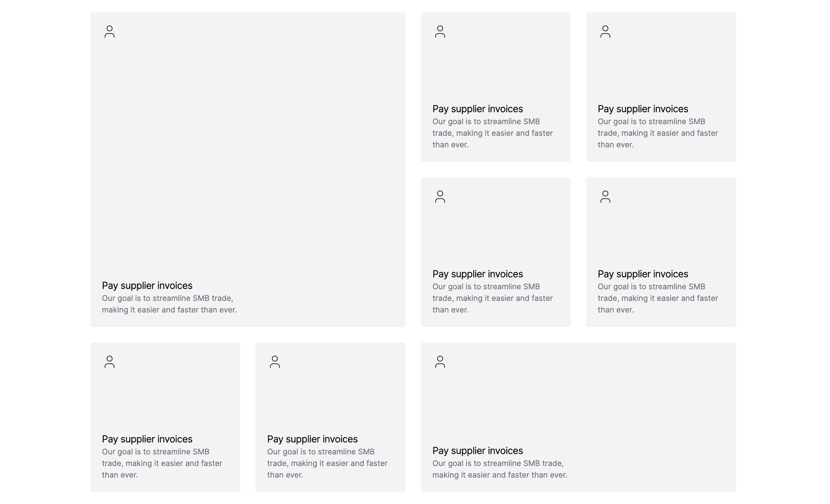Image resolution: width=830 pixels, height=504 pixels.
Task: Click the person icon on the large left card
Action: tap(109, 32)
